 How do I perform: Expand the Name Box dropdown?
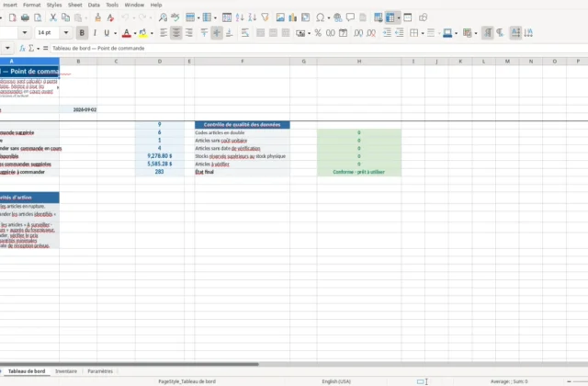pyautogui.click(x=7, y=48)
